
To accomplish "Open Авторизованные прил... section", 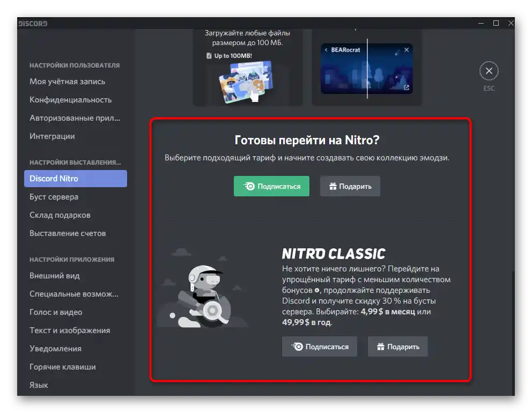I will [75, 118].
